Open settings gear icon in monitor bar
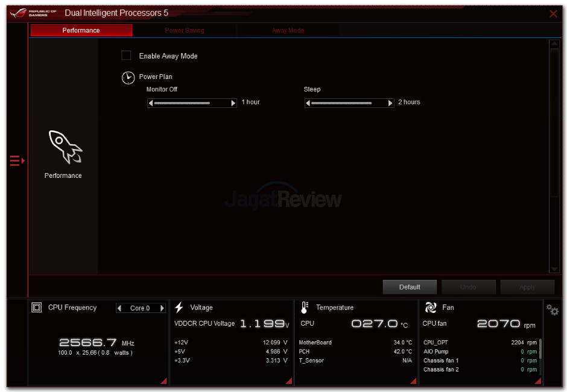Viewport: 567px width, 392px height. (x=552, y=310)
